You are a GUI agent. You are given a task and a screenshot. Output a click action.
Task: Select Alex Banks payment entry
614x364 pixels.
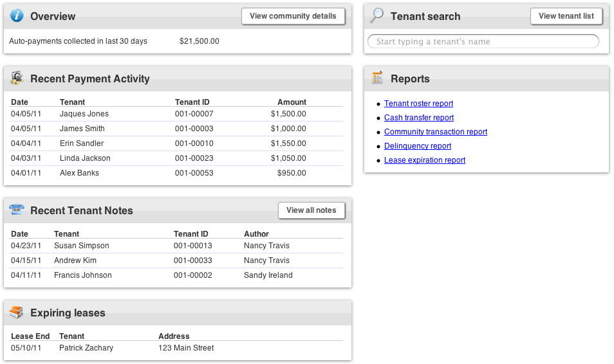[x=176, y=173]
